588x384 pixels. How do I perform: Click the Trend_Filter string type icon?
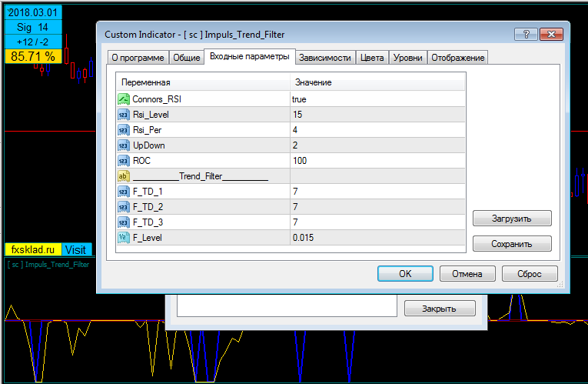click(x=124, y=176)
